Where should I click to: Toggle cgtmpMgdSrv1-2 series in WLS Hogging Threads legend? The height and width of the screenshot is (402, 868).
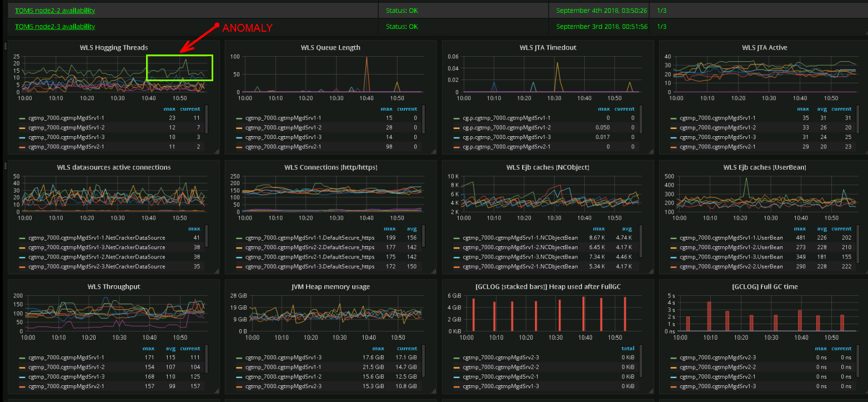tap(66, 127)
